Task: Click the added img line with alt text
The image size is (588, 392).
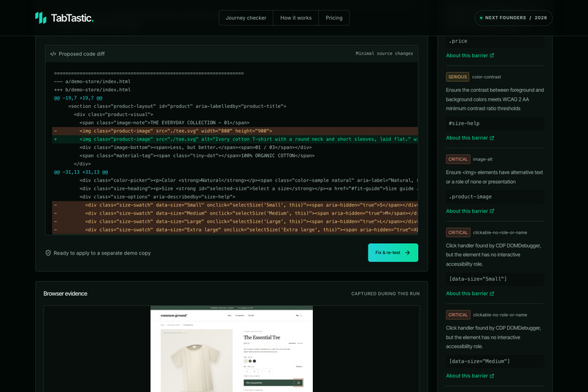Action: (235, 139)
